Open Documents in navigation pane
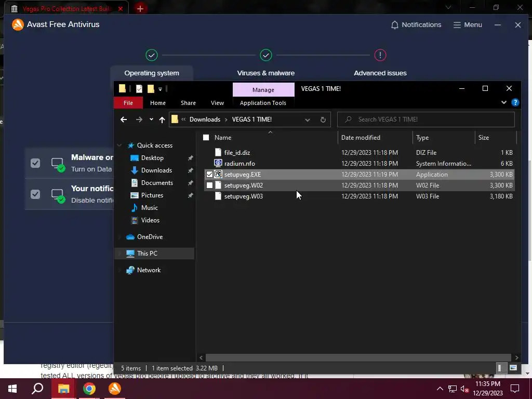Image resolution: width=532 pixels, height=399 pixels. click(157, 183)
